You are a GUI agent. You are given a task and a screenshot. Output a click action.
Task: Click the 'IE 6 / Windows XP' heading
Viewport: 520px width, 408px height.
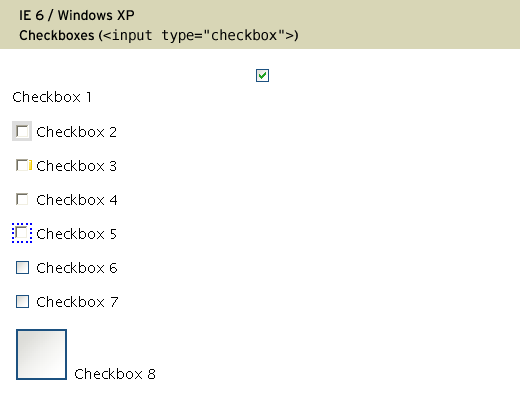pos(77,15)
